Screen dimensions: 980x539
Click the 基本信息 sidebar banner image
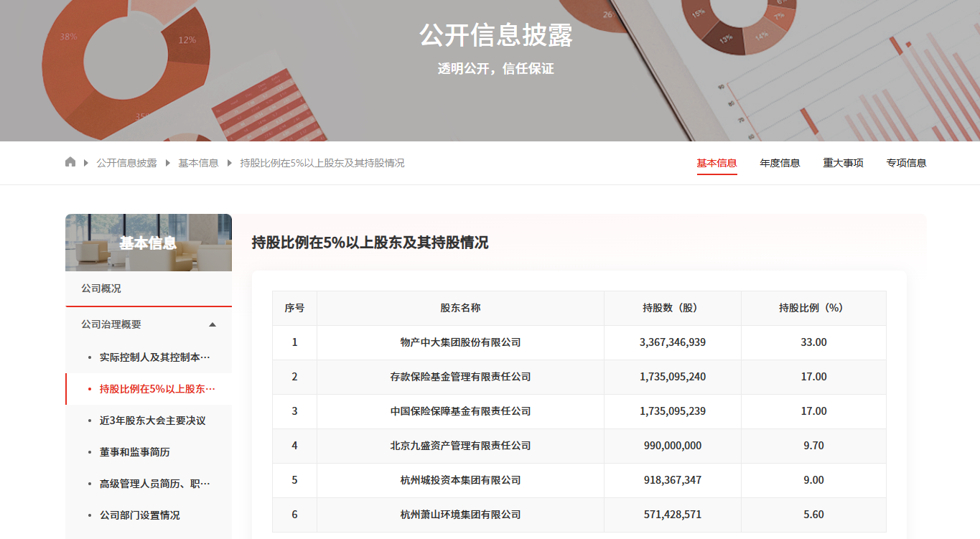(x=149, y=243)
